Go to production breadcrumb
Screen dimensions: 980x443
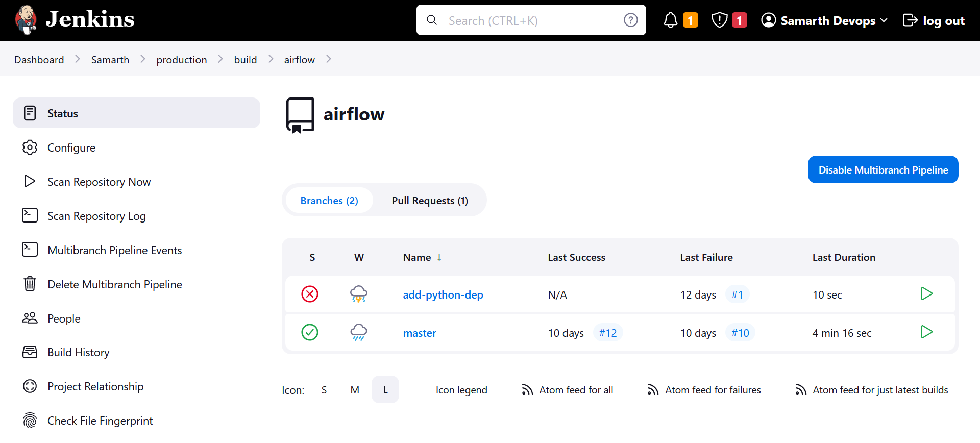(182, 60)
